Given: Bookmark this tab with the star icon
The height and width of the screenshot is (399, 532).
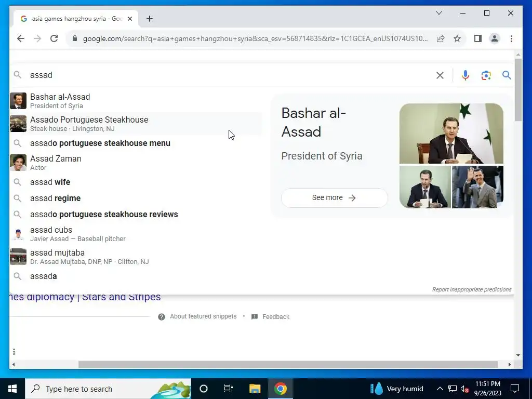Looking at the screenshot, I should click(x=457, y=38).
